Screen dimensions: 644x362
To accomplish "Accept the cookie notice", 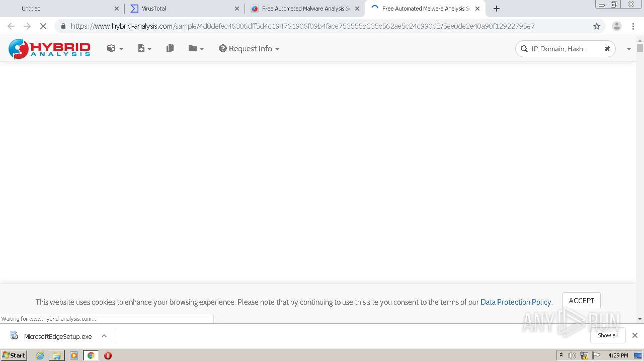I will pyautogui.click(x=581, y=301).
